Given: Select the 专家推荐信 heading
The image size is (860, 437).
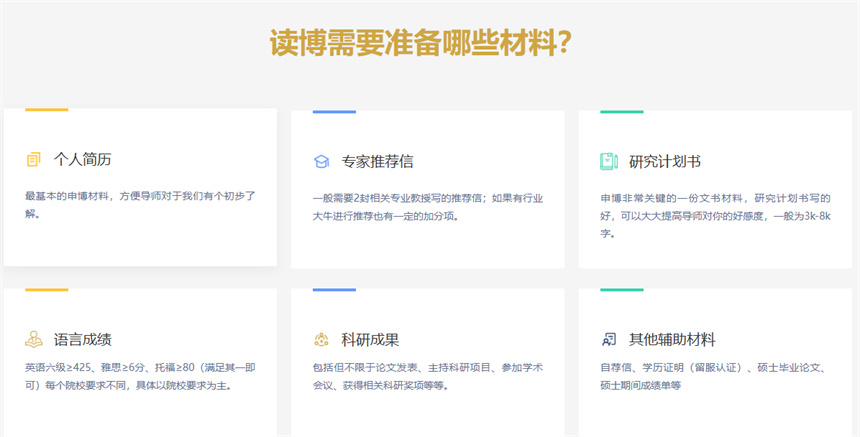Looking at the screenshot, I should pos(377,161).
